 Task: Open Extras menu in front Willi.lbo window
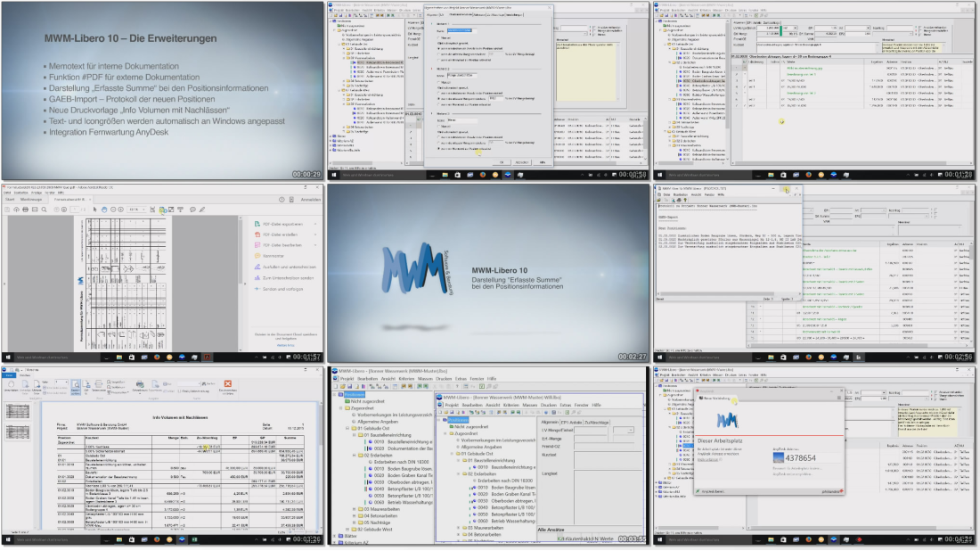click(566, 406)
